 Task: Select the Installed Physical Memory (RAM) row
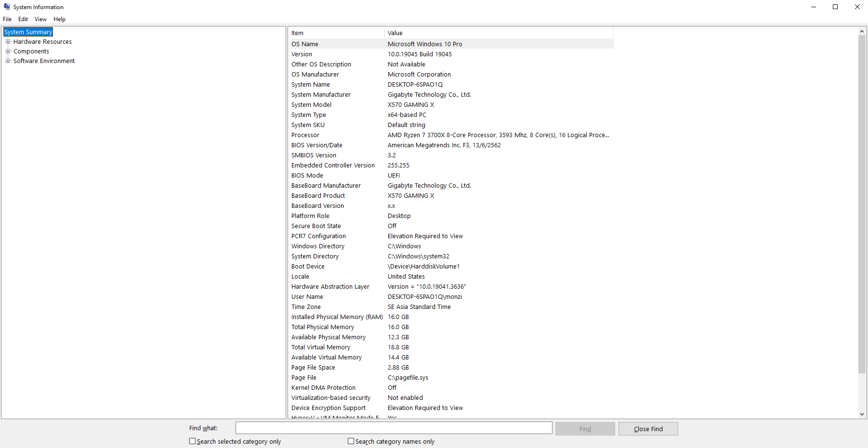[451, 317]
